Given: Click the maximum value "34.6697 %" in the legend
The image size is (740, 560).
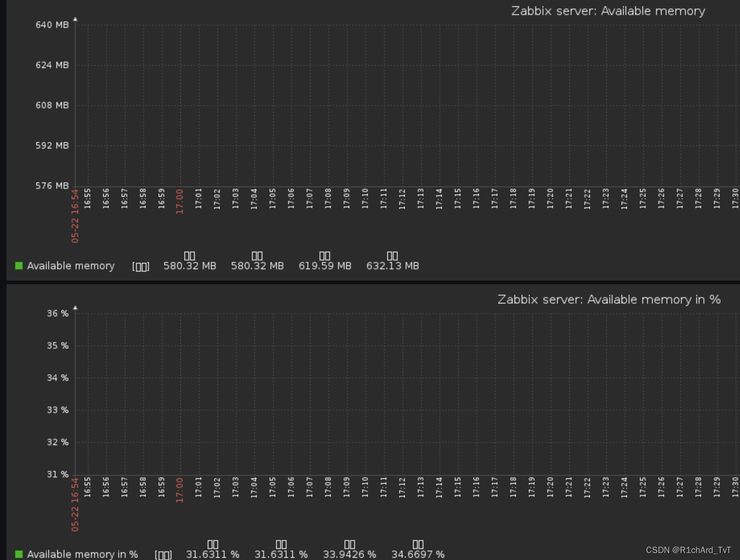Looking at the screenshot, I should coord(418,554).
